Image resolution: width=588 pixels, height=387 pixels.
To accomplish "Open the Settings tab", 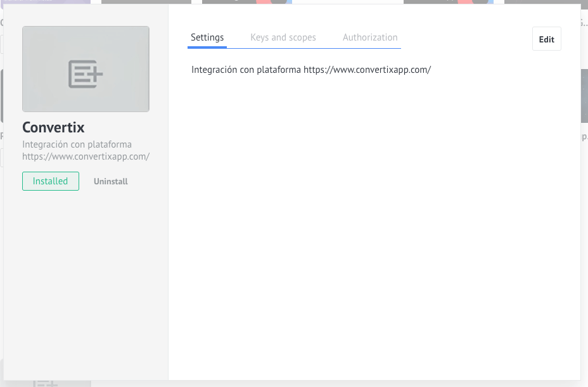I will coord(207,37).
